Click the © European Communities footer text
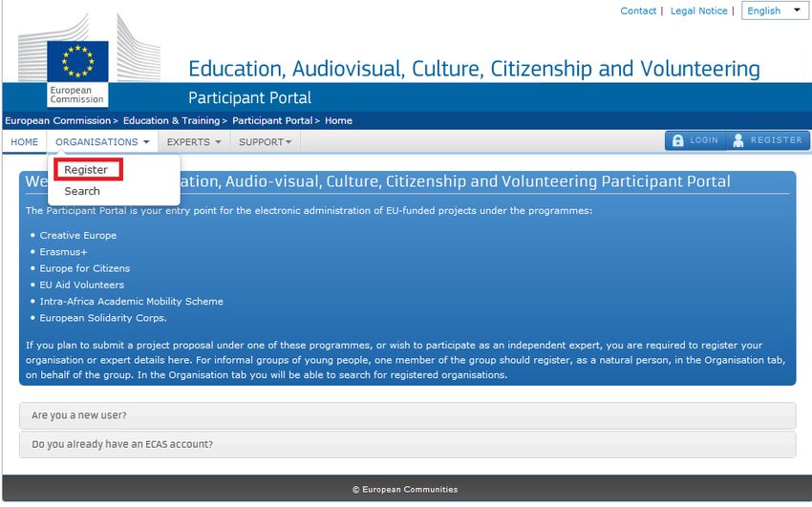The height and width of the screenshot is (507, 812). (x=405, y=490)
